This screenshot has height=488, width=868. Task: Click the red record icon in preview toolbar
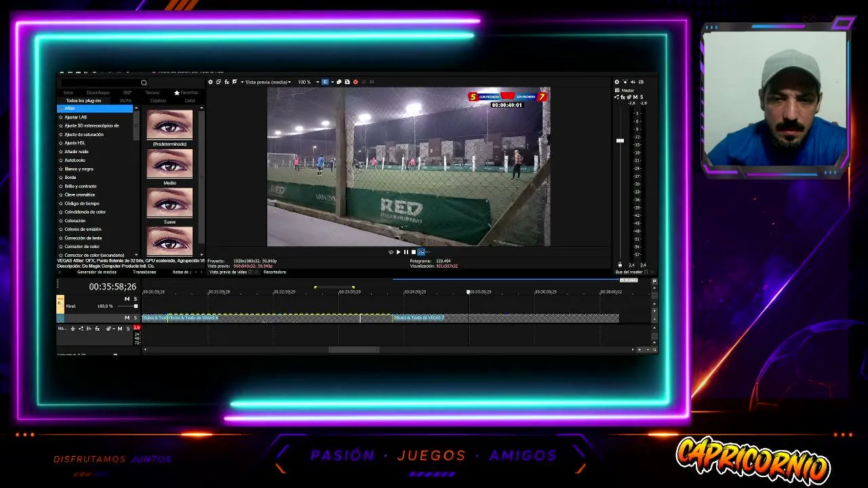point(355,82)
